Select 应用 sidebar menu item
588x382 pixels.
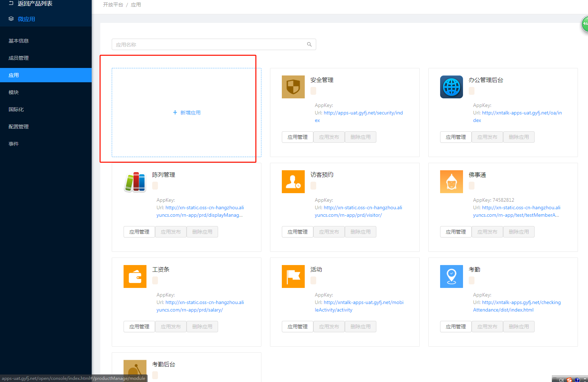click(x=46, y=75)
